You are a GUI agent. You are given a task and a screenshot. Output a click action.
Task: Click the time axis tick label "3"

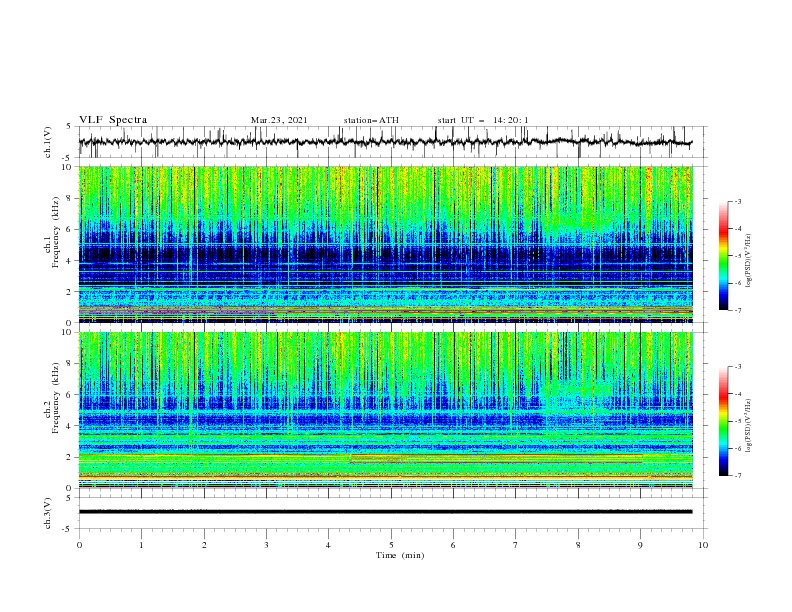click(x=267, y=545)
